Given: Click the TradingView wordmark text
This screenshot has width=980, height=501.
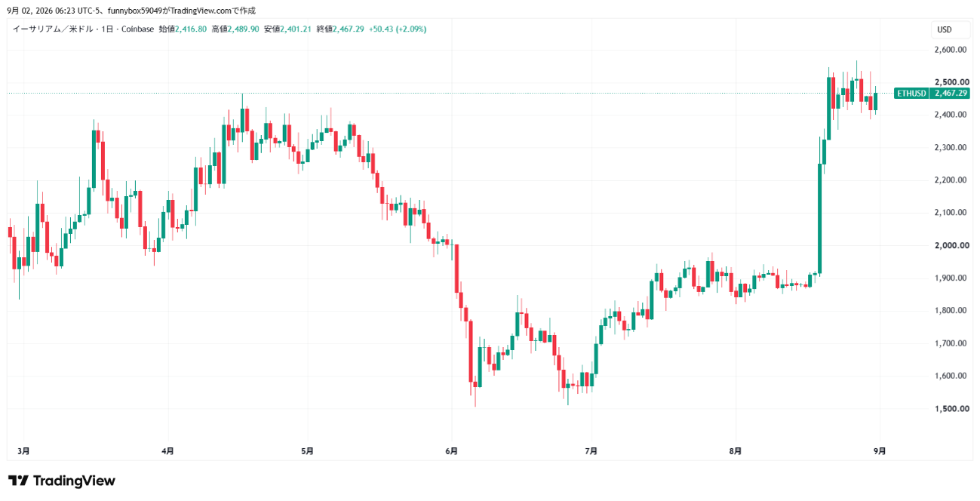Looking at the screenshot, I should click(x=75, y=481).
